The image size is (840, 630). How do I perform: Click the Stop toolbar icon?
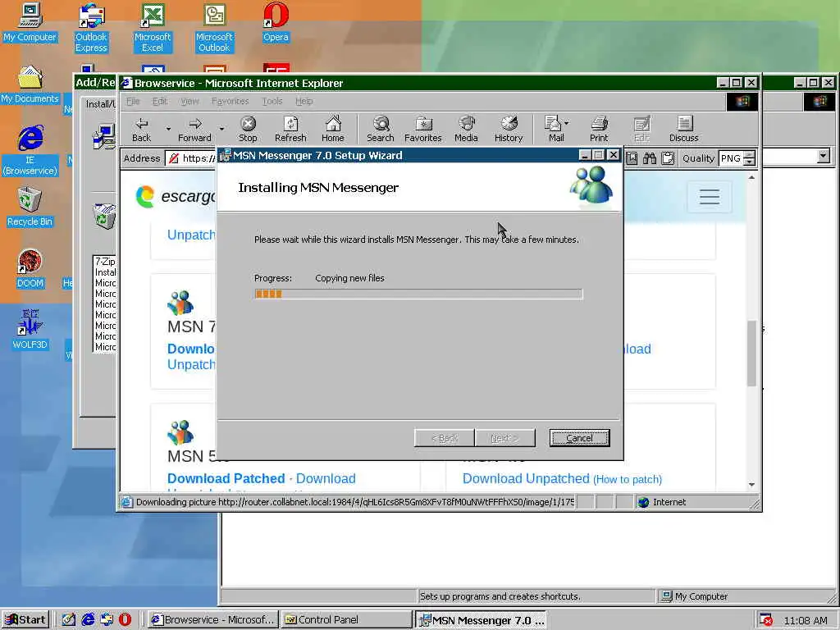(248, 130)
